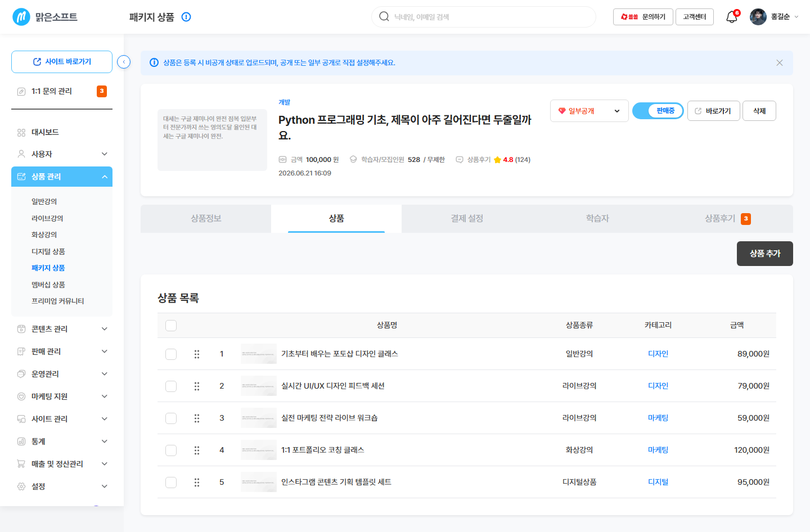Image resolution: width=810 pixels, height=532 pixels.
Task: Expand the 설정 chevron
Action: (x=105, y=486)
